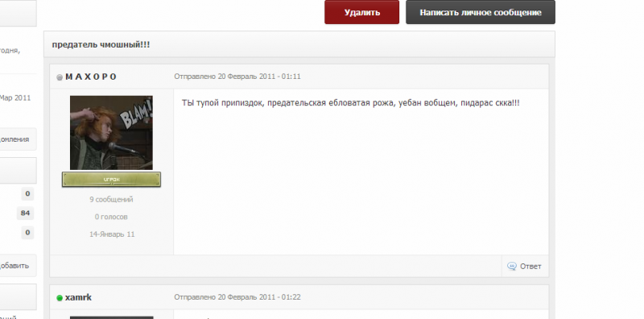This screenshot has height=319, width=644.
Task: Click timestamp Отправлено 20 Февраль 2011 - 01:11
Action: pos(237,77)
